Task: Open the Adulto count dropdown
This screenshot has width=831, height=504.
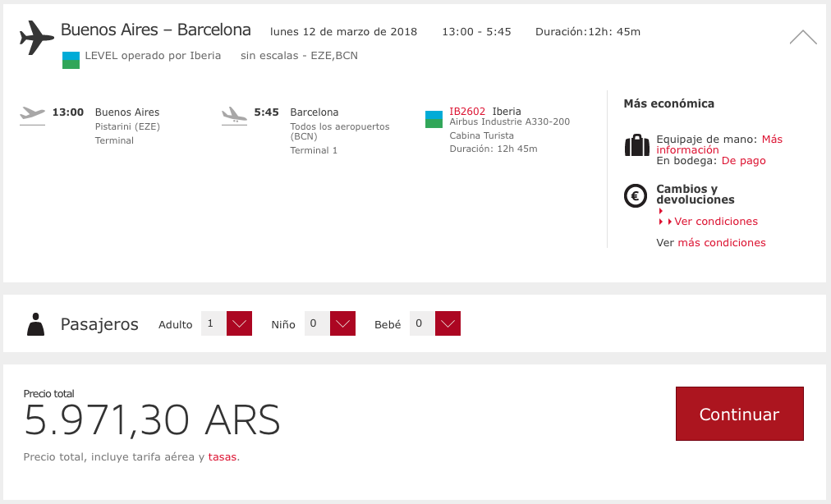Action: coord(239,323)
